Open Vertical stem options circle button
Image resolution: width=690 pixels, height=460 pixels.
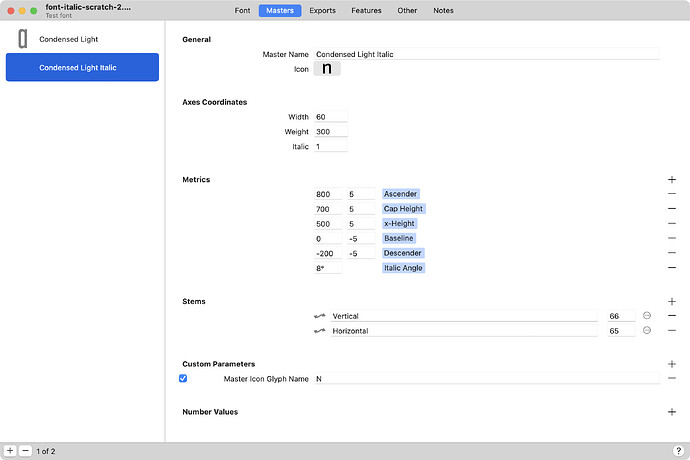[647, 316]
